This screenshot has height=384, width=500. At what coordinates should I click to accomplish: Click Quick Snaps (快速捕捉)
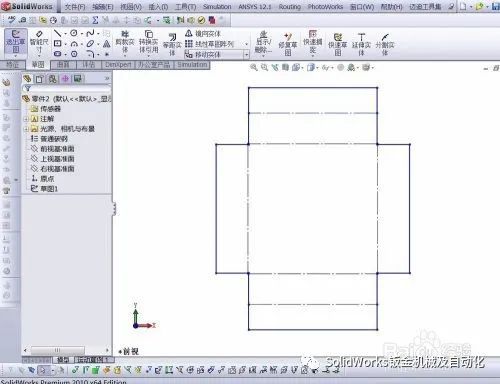point(312,42)
